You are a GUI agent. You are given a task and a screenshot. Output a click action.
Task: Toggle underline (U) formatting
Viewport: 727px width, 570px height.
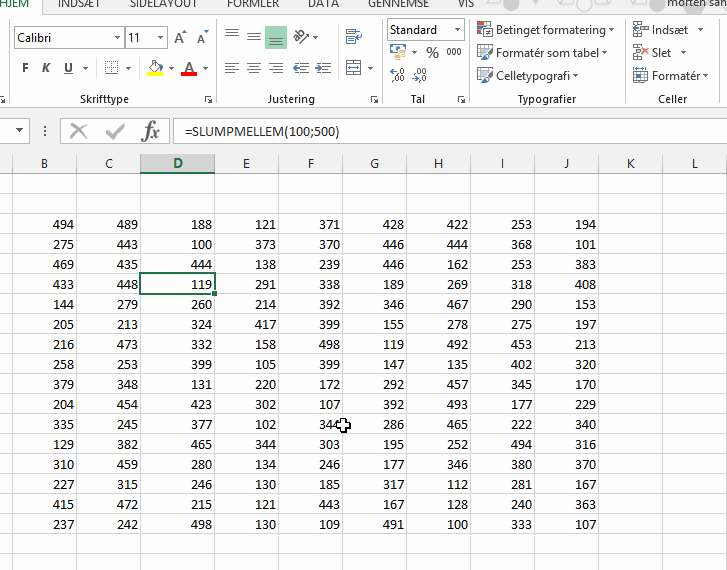click(x=68, y=68)
